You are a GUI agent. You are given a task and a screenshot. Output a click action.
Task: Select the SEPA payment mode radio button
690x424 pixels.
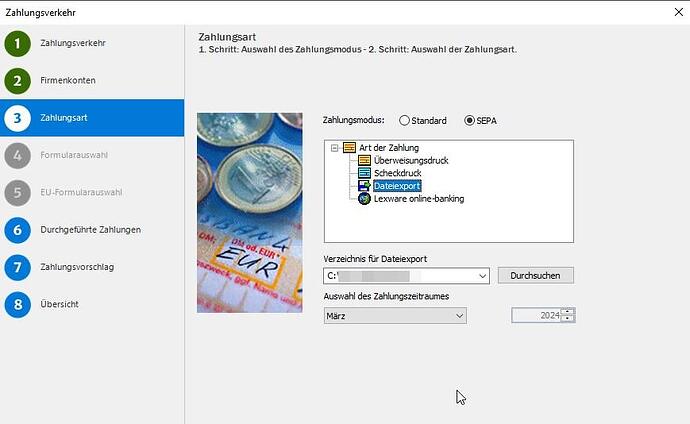tap(470, 121)
